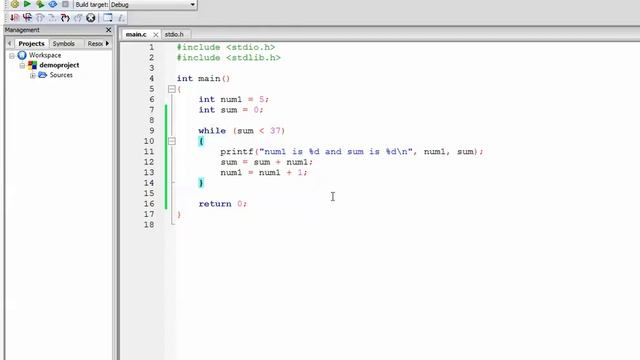Image resolution: width=640 pixels, height=360 pixels.
Task: Select the Sources folder tree item
Action: [61, 75]
